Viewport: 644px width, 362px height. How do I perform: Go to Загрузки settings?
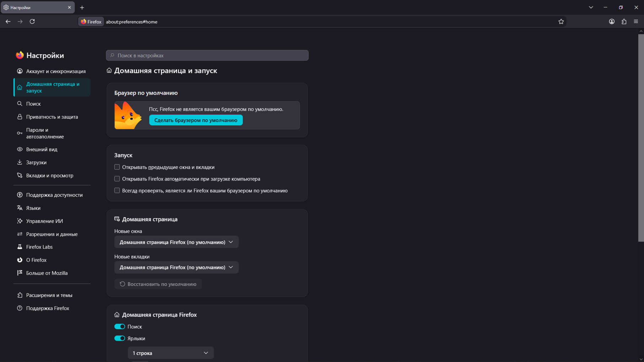pyautogui.click(x=52, y=163)
